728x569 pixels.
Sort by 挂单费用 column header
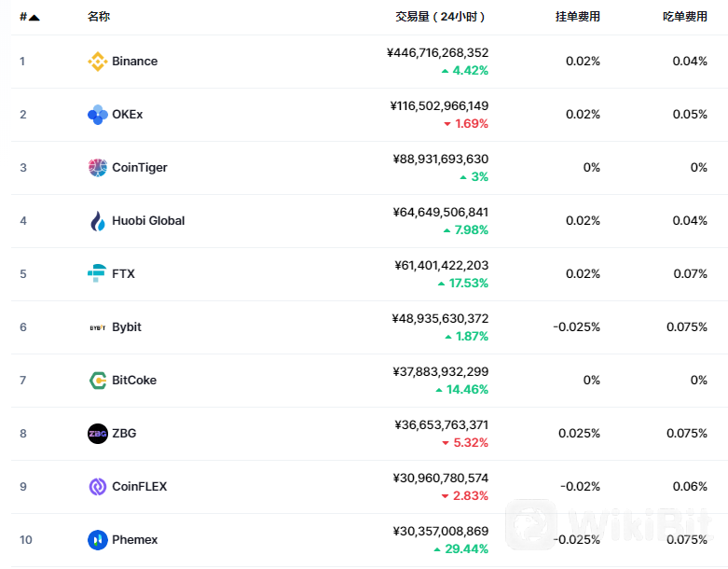point(577,17)
